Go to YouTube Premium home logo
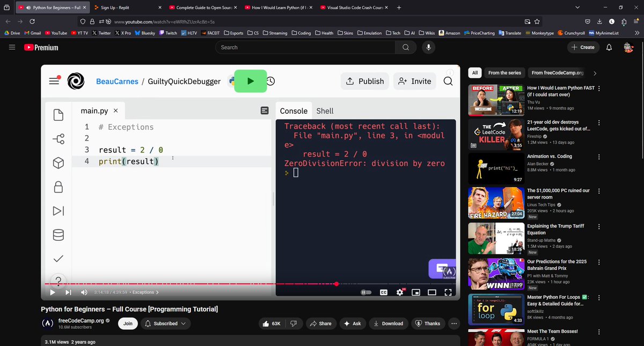The image size is (644, 346). (x=42, y=47)
